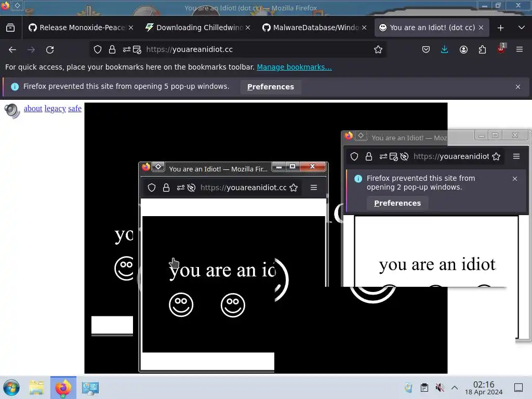532x399 pixels.
Task: Expand the list all tabs dropdown
Action: (522, 28)
